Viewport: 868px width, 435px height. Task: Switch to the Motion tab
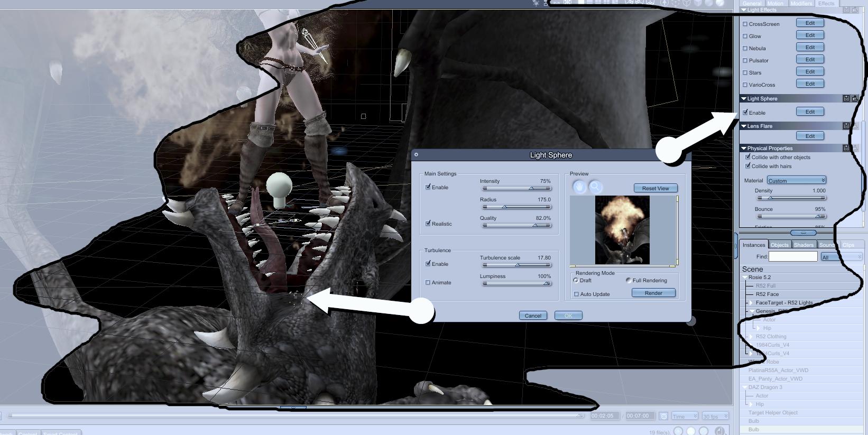coord(775,3)
